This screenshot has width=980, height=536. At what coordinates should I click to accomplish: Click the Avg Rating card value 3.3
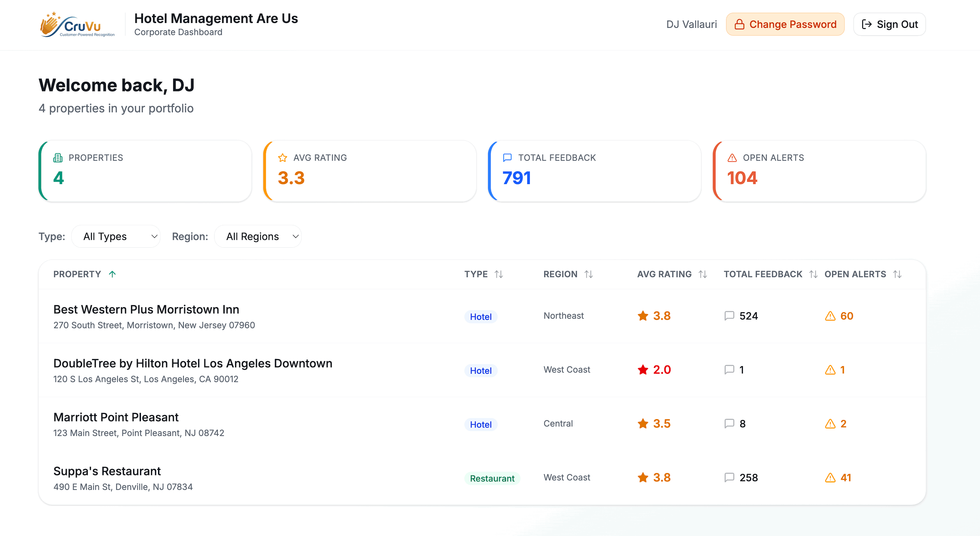291,178
